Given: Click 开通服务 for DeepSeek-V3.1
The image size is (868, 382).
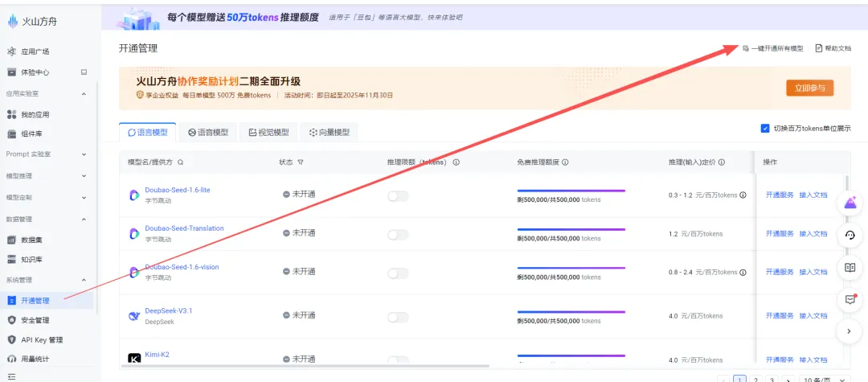Looking at the screenshot, I should click(780, 315).
